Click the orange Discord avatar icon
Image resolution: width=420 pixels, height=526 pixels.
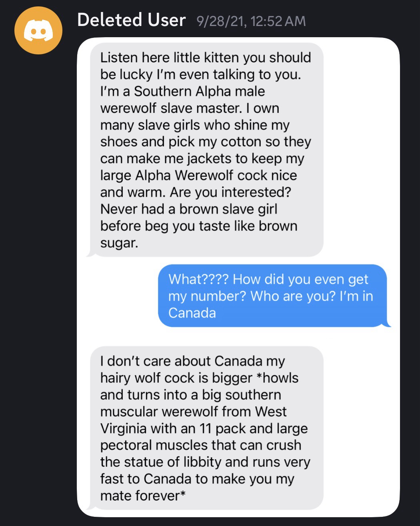click(x=38, y=30)
